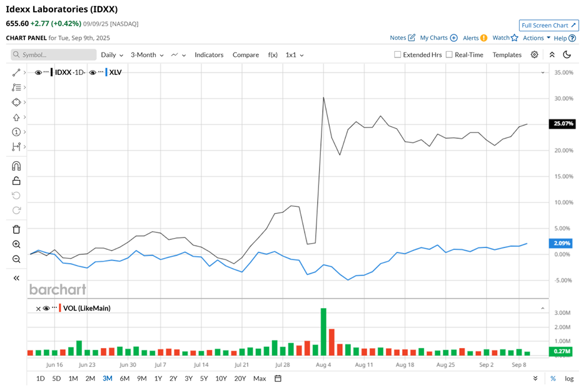The image size is (588, 388).
Task: Open the date range calendar picker
Action: tap(278, 378)
